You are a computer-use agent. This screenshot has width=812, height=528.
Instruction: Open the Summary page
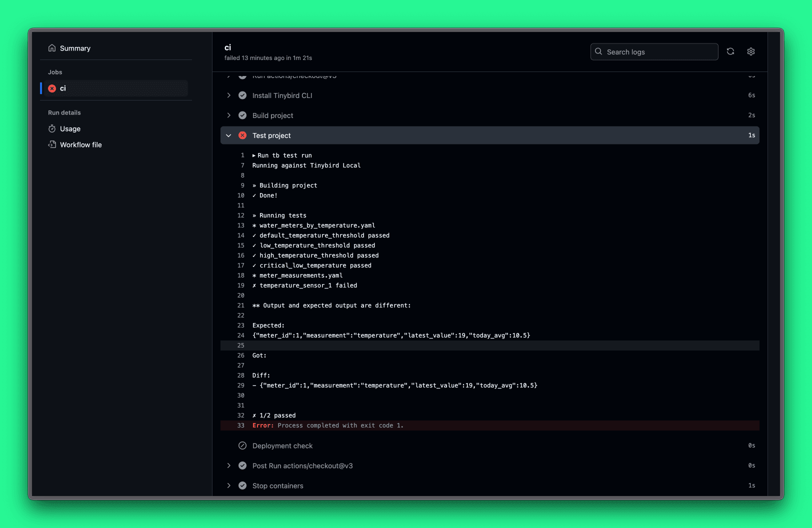(75, 48)
